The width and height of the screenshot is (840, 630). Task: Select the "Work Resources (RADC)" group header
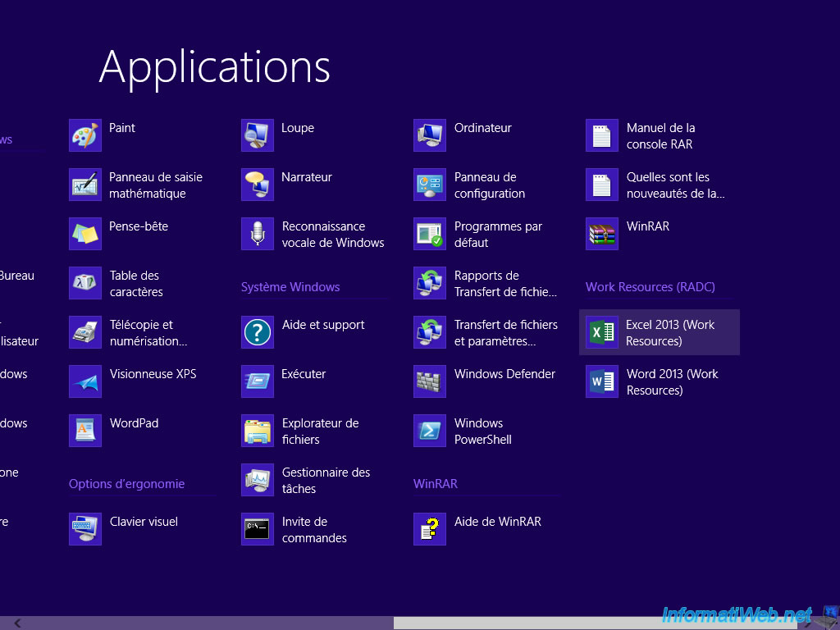(651, 287)
